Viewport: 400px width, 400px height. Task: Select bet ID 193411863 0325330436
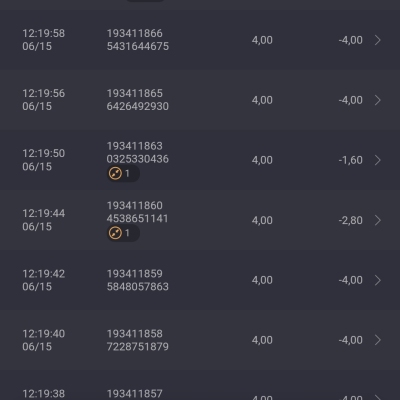(x=138, y=152)
